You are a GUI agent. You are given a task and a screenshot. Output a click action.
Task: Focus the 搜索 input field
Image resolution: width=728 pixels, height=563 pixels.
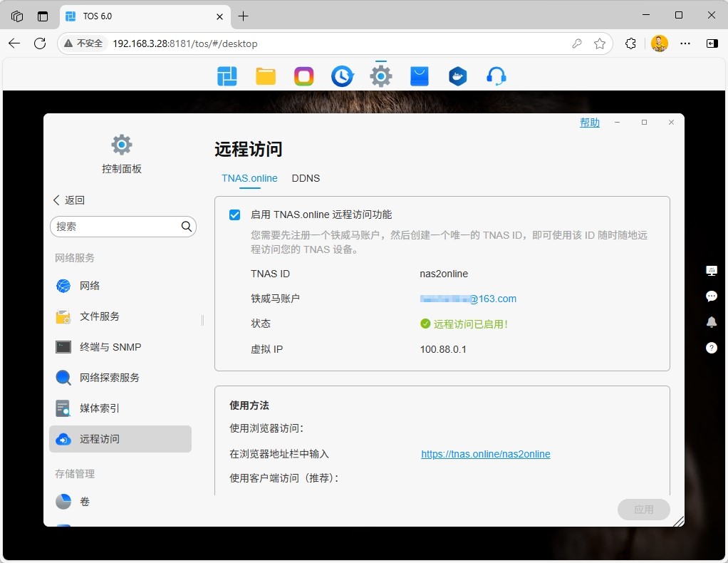point(123,227)
